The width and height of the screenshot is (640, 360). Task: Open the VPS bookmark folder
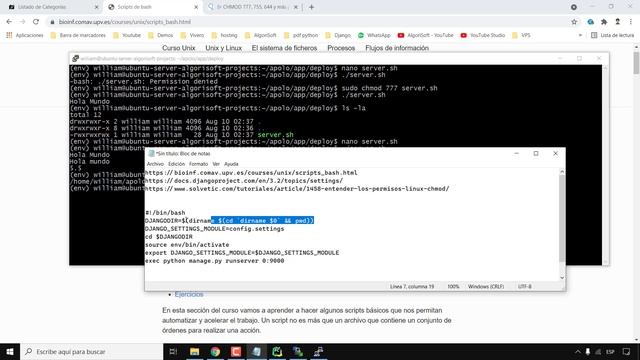pos(521,35)
